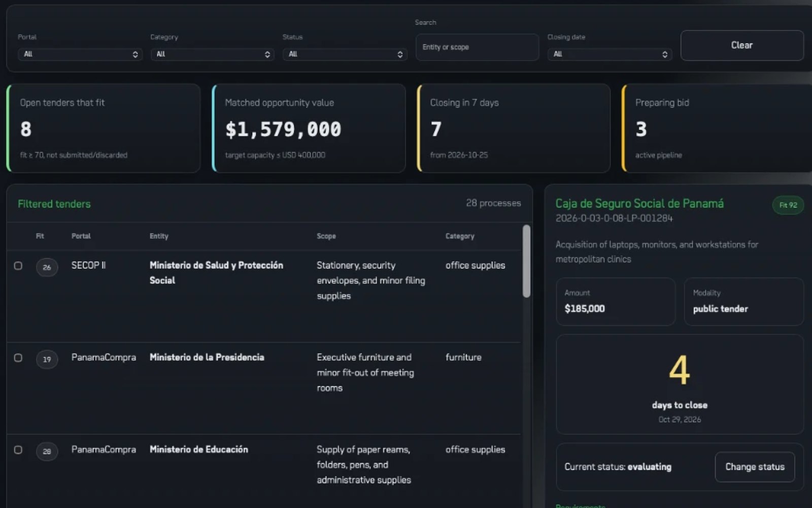Select 'Ministerio de la Presidencia' entity

point(207,358)
